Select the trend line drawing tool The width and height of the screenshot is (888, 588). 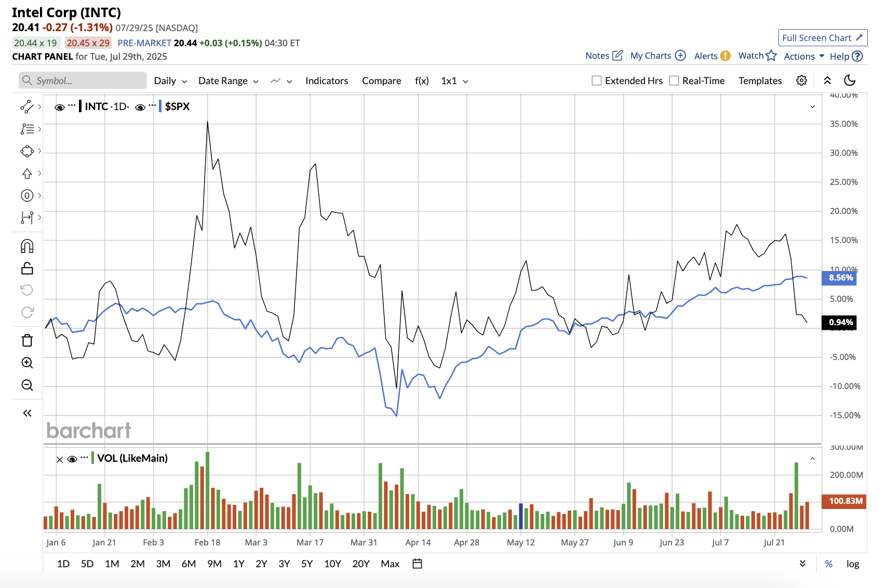point(27,106)
